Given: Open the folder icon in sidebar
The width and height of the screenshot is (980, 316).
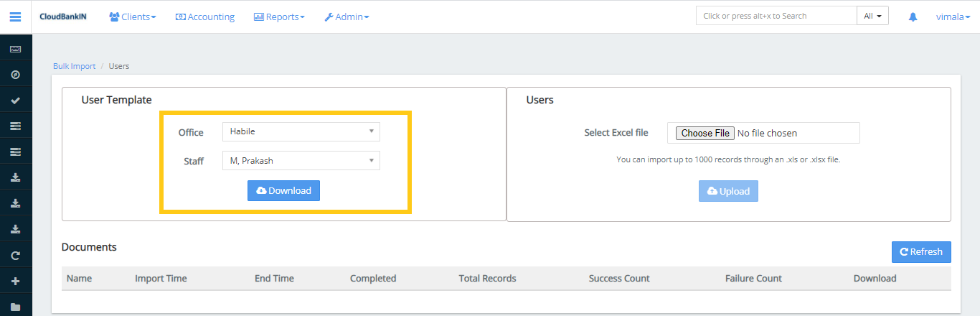Looking at the screenshot, I should [15, 307].
